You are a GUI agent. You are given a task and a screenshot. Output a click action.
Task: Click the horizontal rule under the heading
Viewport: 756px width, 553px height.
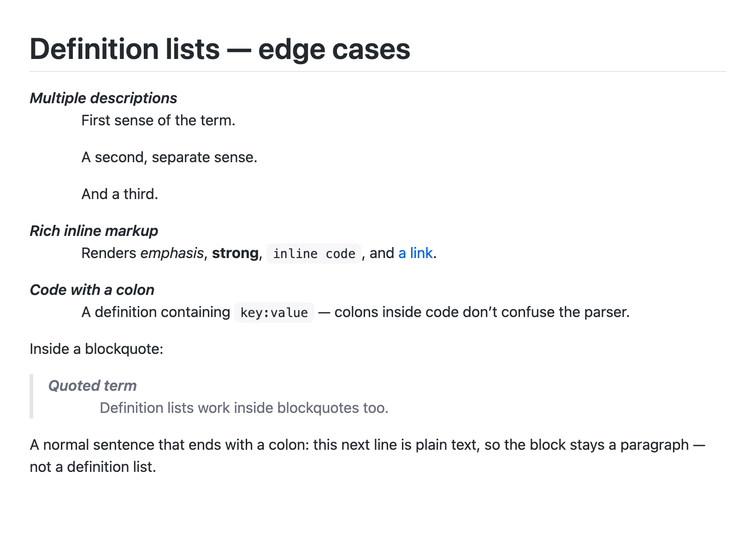pyautogui.click(x=378, y=71)
